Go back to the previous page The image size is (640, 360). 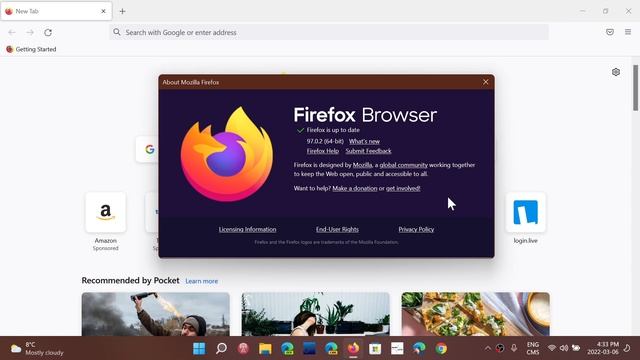pyautogui.click(x=12, y=32)
